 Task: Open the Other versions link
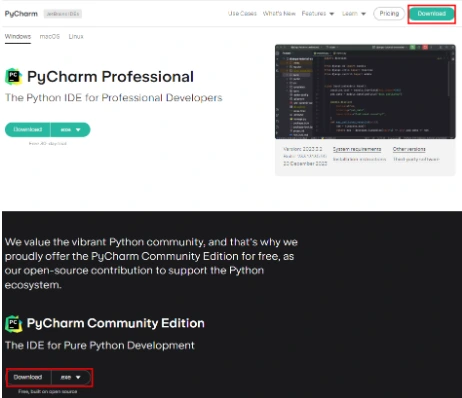click(x=409, y=149)
